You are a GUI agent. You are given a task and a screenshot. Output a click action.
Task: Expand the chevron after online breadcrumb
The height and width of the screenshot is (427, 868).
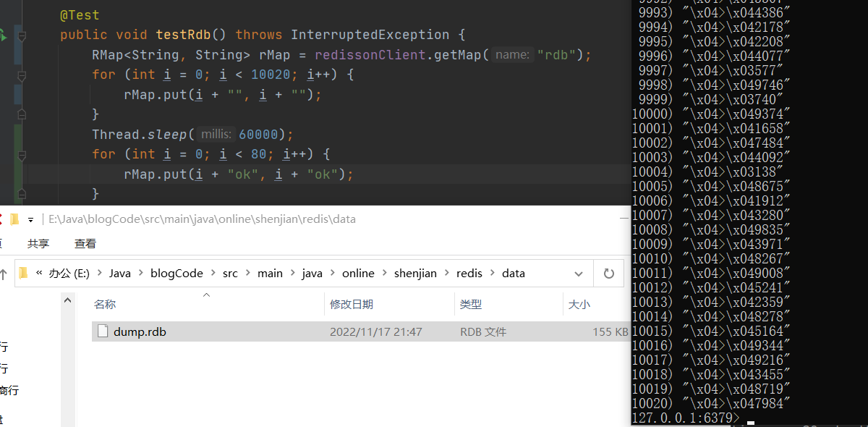(x=385, y=273)
